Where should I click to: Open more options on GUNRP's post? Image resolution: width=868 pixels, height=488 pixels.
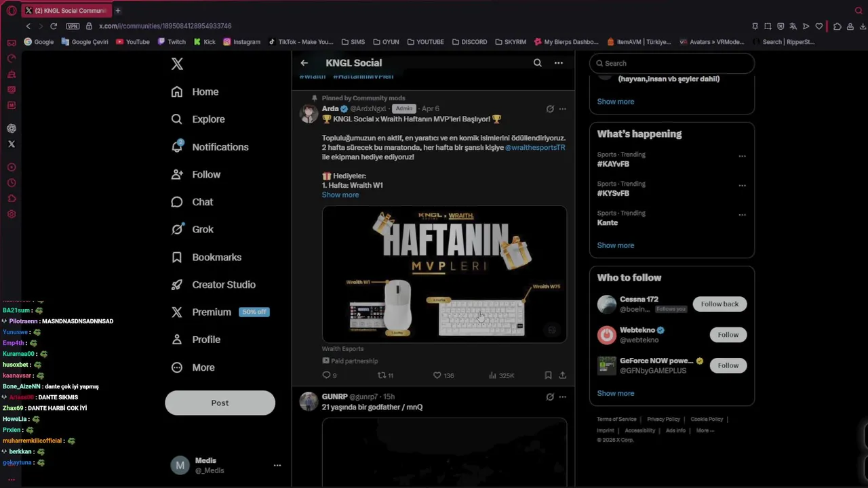(562, 397)
